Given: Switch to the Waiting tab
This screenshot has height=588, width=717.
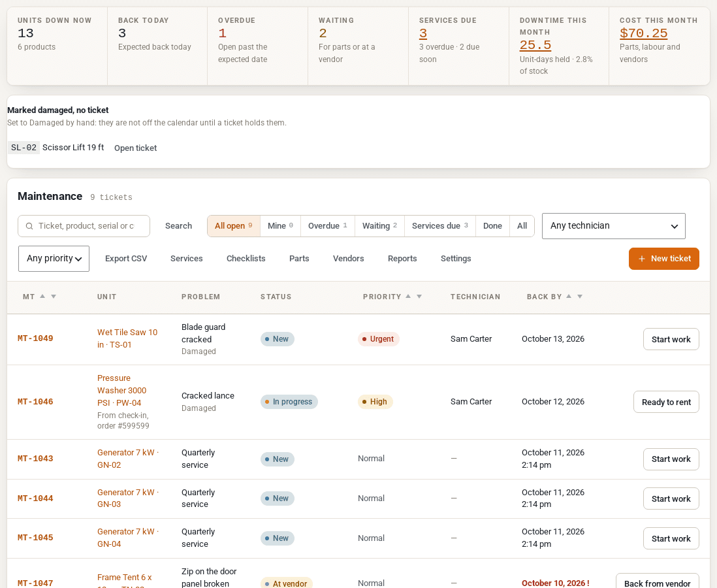Looking at the screenshot, I should [379, 226].
